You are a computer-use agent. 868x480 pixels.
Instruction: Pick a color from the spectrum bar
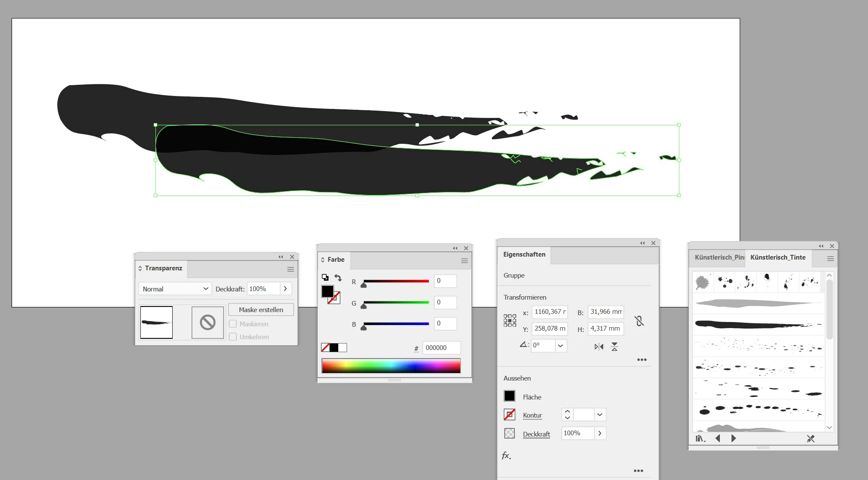(391, 366)
